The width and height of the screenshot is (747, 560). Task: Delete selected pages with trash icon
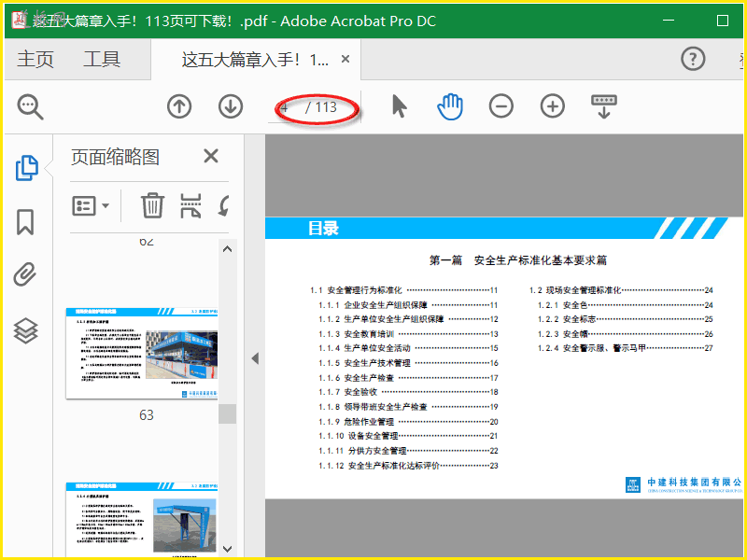[x=152, y=205]
